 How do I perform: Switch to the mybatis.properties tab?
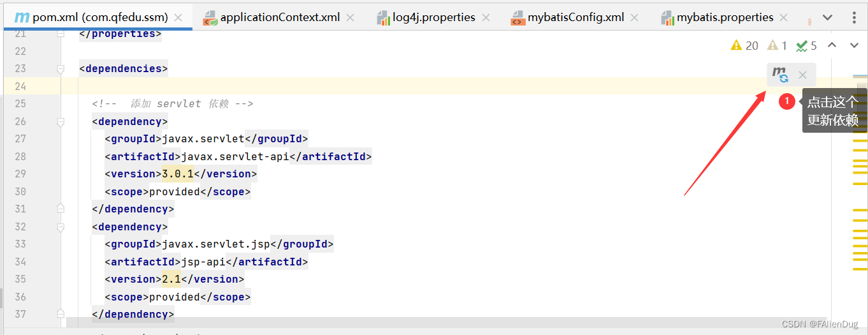pyautogui.click(x=725, y=17)
